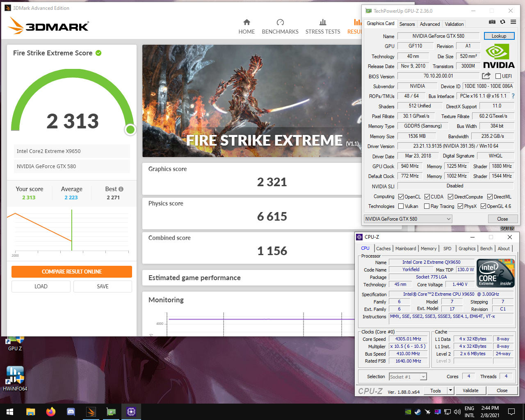The image size is (525, 420).
Task: Click the Fire Strike Extreme banner image
Action: coord(252,101)
